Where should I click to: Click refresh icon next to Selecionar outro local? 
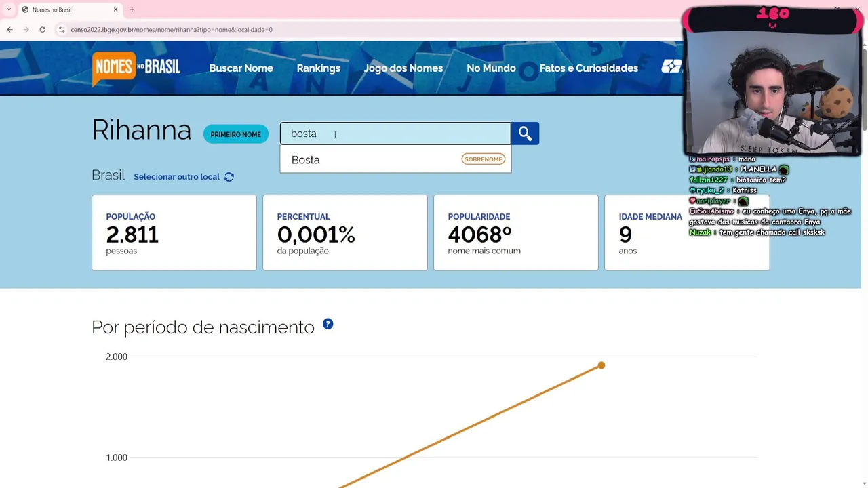pyautogui.click(x=229, y=177)
